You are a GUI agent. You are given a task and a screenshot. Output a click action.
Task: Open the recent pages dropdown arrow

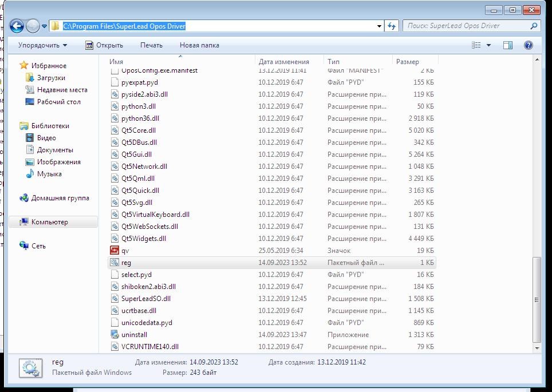pos(44,26)
